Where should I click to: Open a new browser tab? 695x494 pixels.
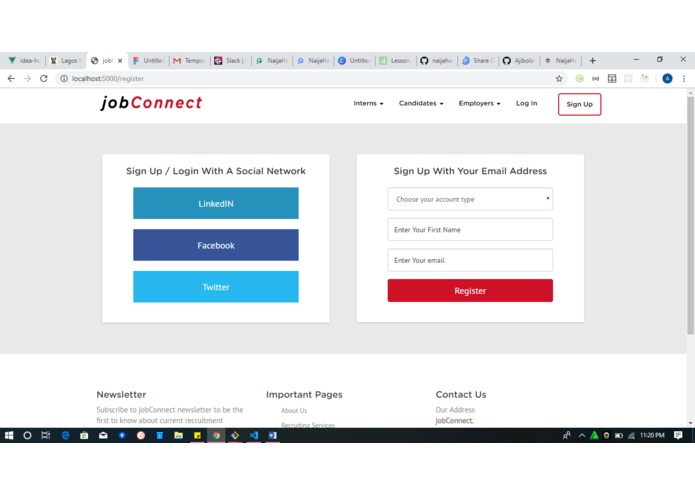click(x=592, y=60)
